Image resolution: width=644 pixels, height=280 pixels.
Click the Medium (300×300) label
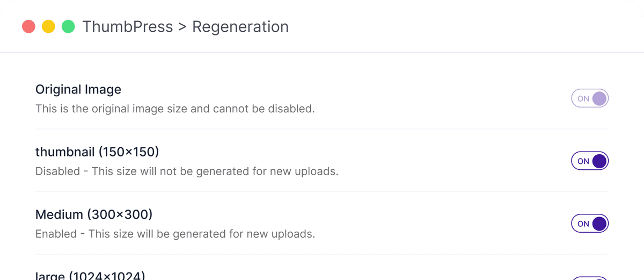pos(94,215)
